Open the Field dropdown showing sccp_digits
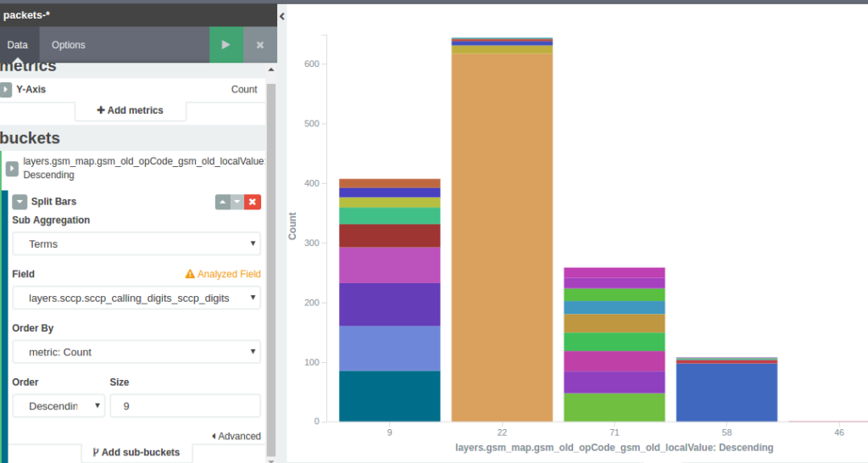This screenshot has width=868, height=463. (x=136, y=298)
